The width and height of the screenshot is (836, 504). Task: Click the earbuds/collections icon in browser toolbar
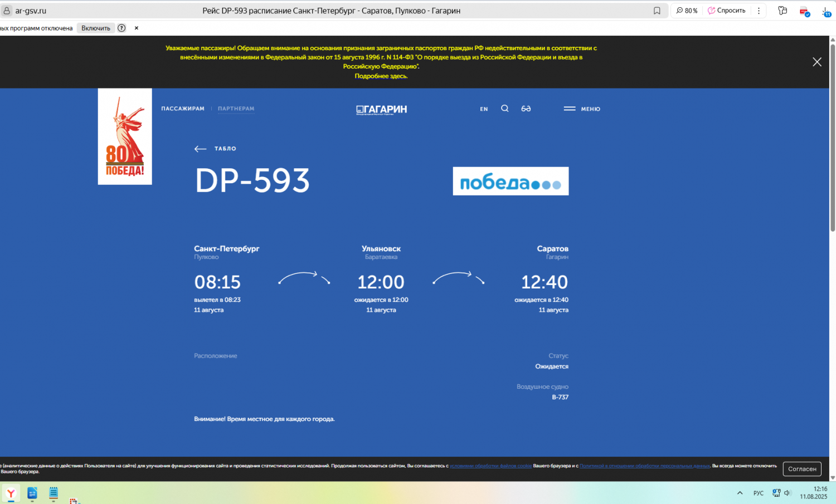click(x=782, y=11)
